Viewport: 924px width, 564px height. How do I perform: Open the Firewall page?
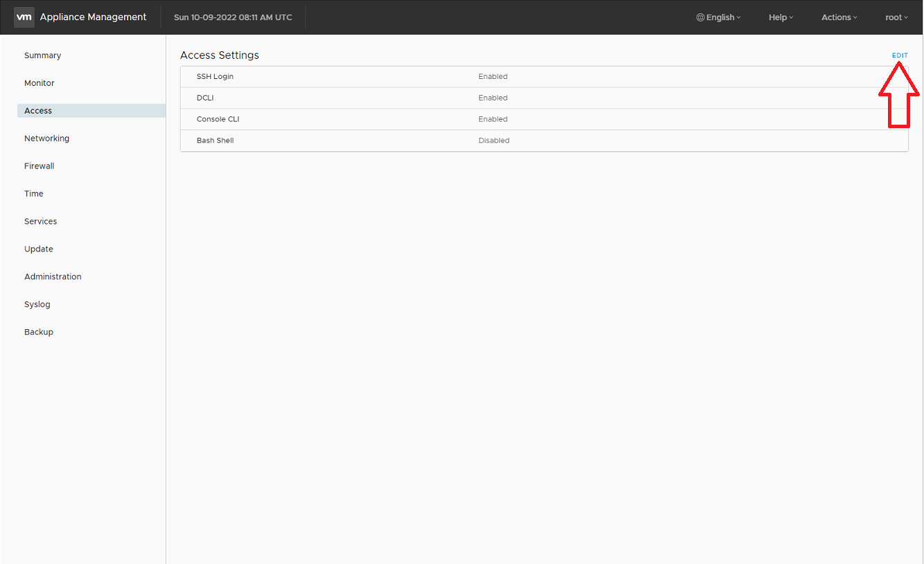point(40,166)
